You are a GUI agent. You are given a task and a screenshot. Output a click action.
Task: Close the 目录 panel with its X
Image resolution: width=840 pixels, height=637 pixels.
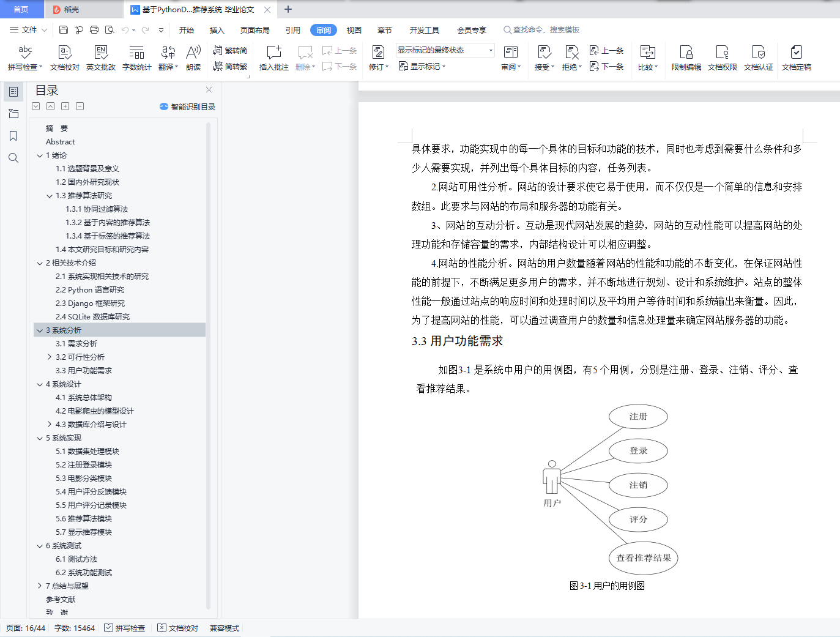click(209, 90)
